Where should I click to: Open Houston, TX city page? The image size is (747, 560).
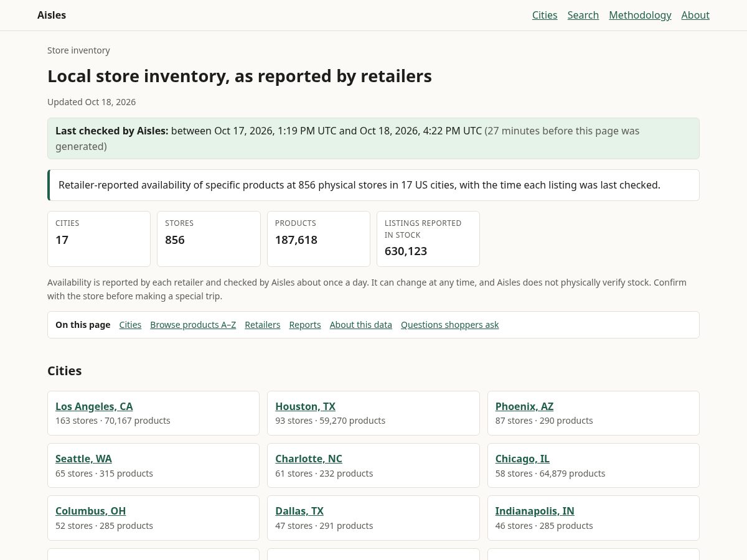point(305,406)
